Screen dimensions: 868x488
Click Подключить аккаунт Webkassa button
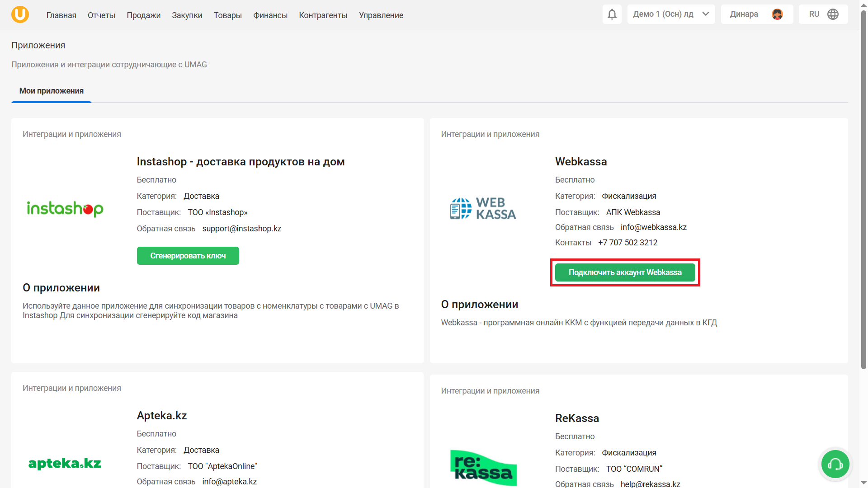(x=625, y=272)
